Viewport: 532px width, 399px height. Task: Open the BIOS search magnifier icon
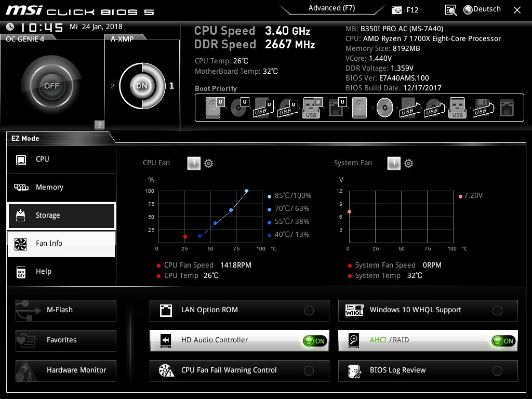[x=450, y=10]
